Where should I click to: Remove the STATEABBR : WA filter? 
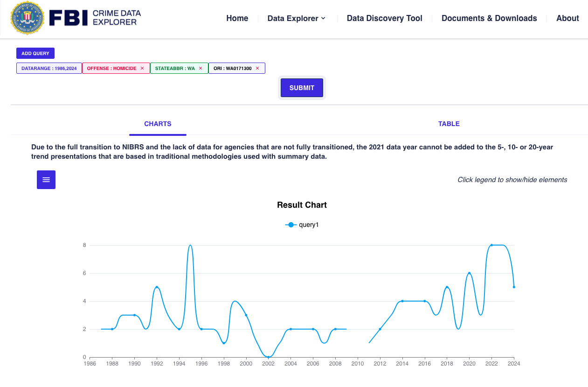(x=201, y=68)
